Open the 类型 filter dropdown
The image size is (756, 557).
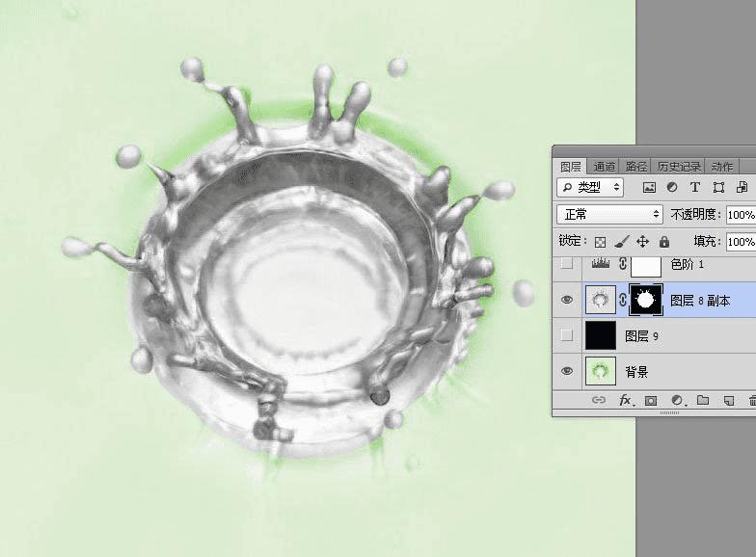[x=590, y=187]
